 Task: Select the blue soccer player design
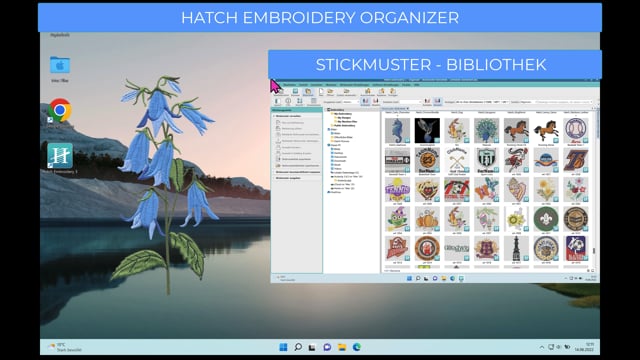point(576,249)
